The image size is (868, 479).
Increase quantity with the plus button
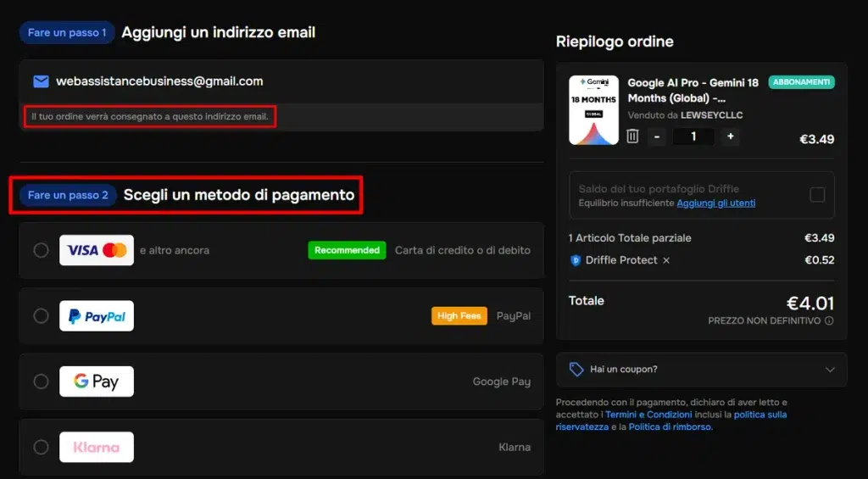[730, 136]
